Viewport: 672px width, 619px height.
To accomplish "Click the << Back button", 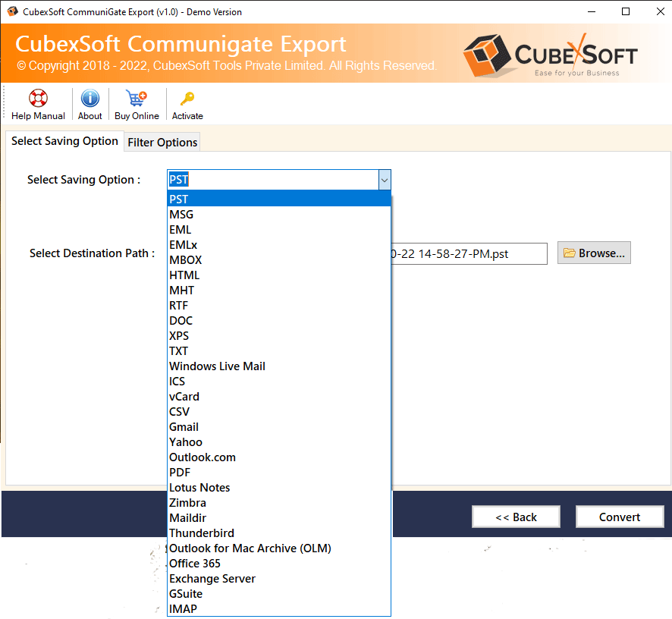I will [516, 517].
